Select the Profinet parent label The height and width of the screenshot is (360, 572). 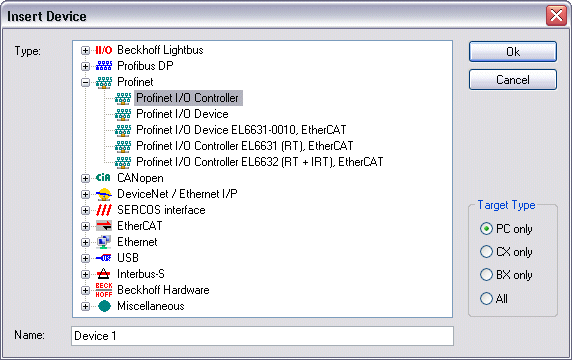pos(135,82)
